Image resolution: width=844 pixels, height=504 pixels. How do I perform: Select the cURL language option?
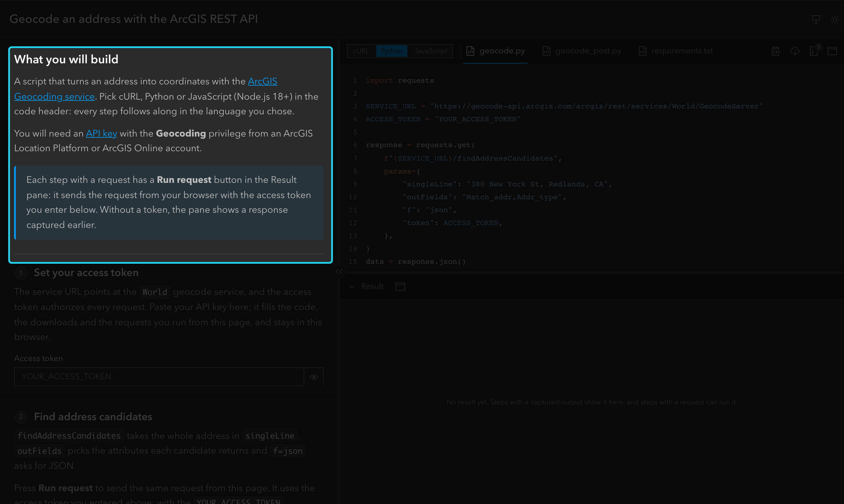pos(361,51)
